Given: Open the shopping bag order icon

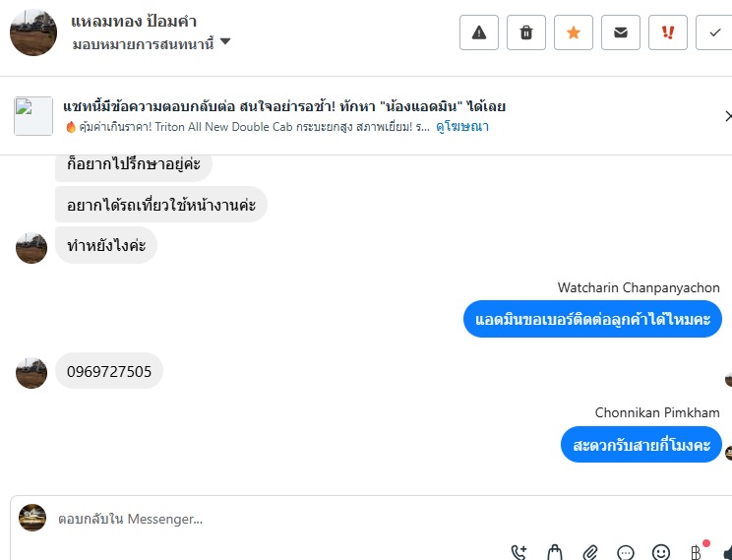Looking at the screenshot, I should click(x=555, y=552).
